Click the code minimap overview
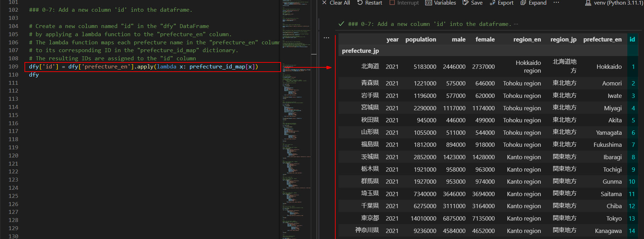The width and height of the screenshot is (644, 239). click(x=296, y=119)
